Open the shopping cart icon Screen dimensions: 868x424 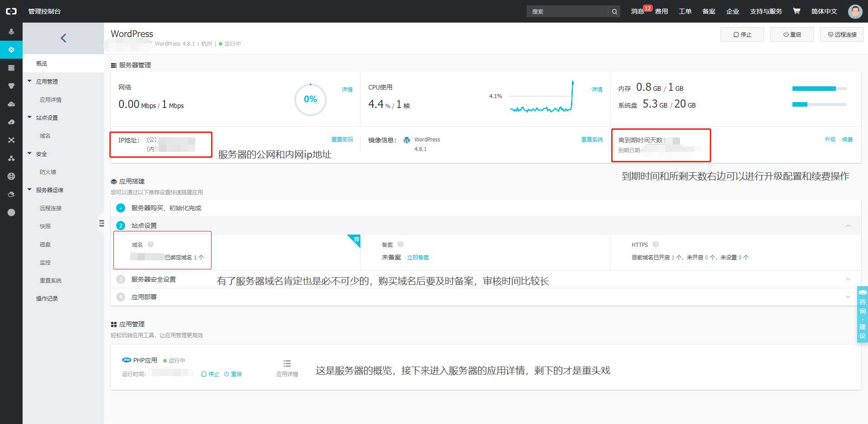pyautogui.click(x=797, y=11)
